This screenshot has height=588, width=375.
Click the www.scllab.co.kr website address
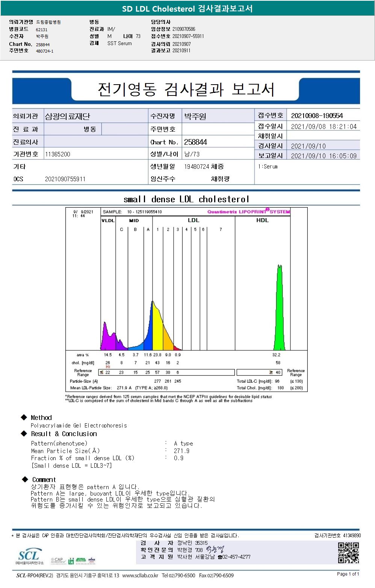[x=140, y=575]
